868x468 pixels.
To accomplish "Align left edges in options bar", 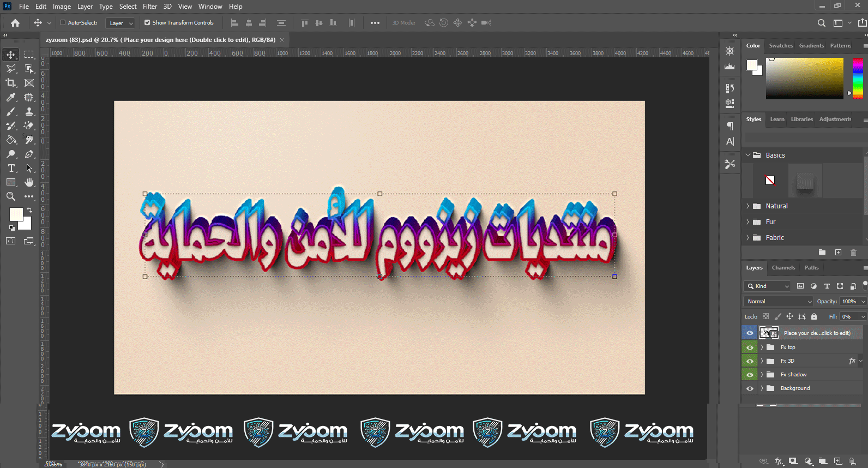I will click(235, 23).
